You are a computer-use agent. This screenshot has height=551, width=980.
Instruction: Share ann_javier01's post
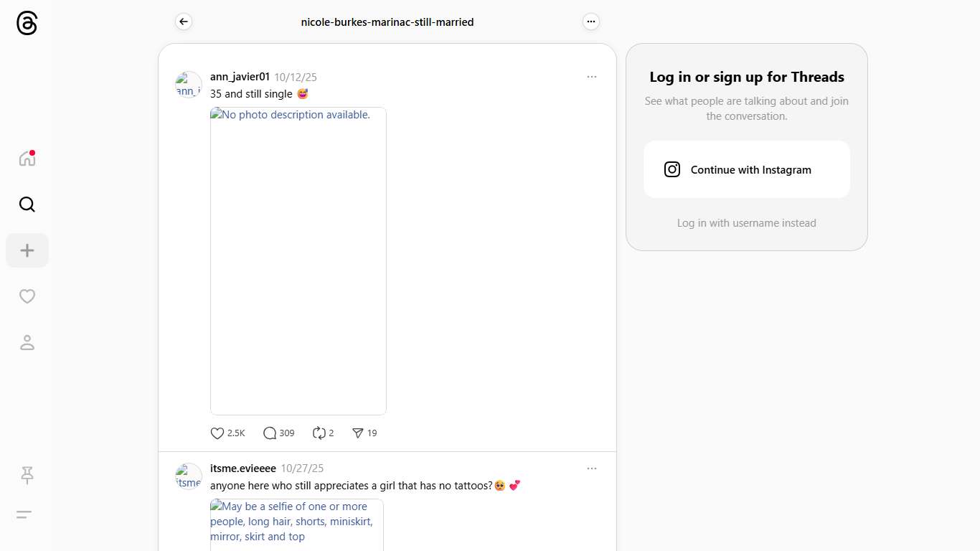358,433
